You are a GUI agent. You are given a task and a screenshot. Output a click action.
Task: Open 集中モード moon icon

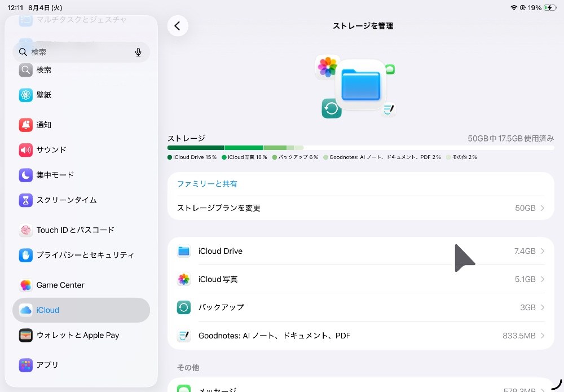[25, 175]
